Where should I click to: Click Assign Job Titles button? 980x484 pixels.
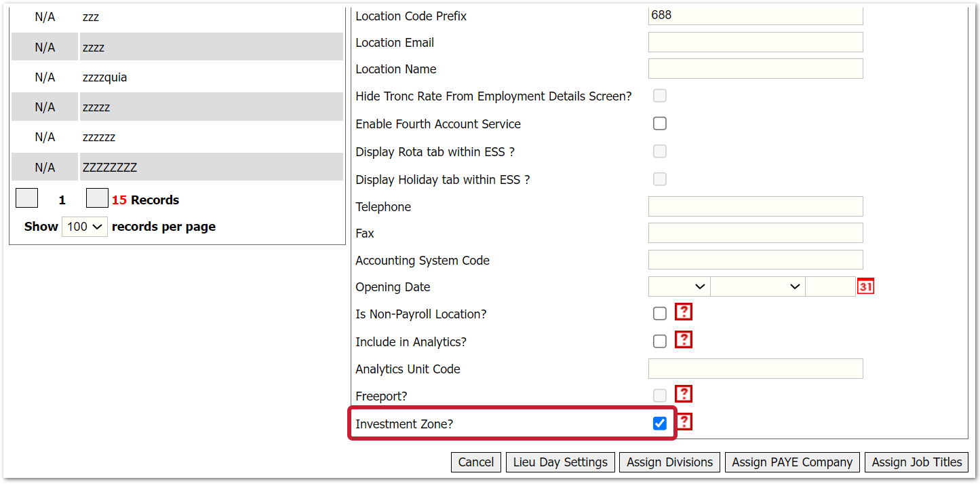916,462
